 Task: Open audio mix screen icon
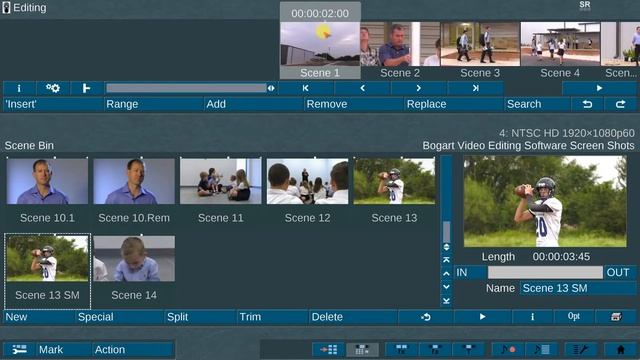542,350
